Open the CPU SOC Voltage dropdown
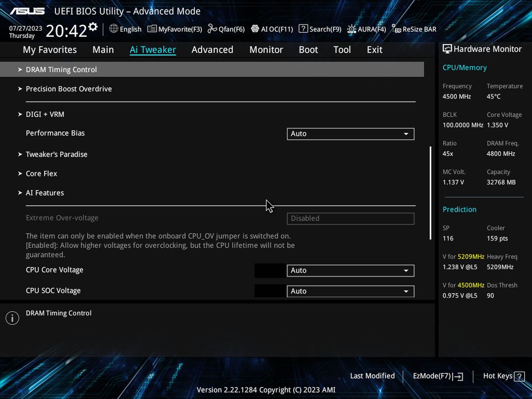This screenshot has height=399, width=532. point(351,291)
